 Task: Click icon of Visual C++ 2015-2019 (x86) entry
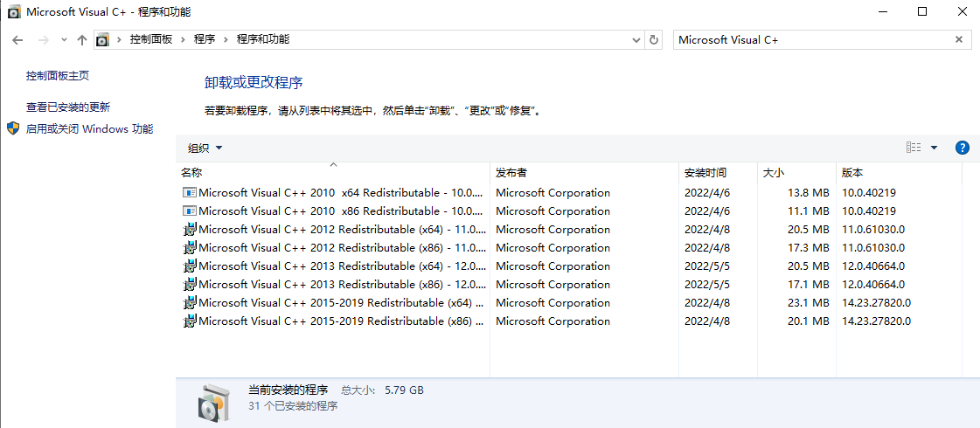(x=189, y=321)
